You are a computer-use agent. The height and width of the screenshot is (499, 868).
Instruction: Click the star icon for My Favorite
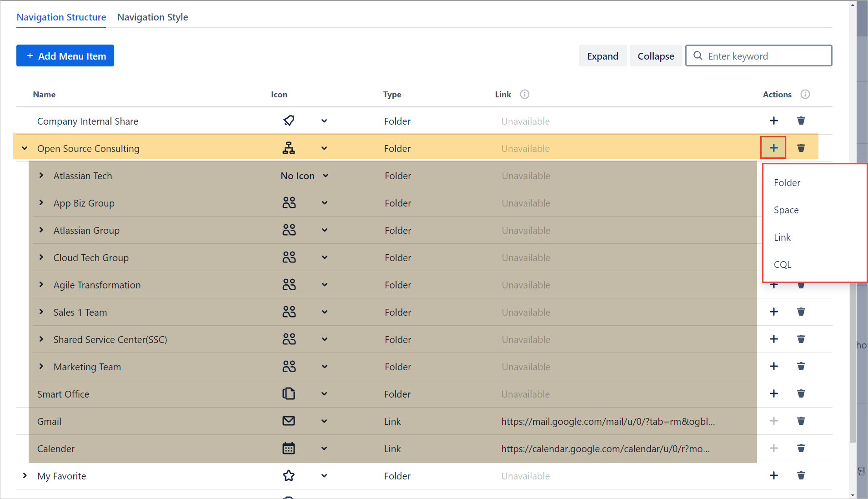(x=289, y=475)
